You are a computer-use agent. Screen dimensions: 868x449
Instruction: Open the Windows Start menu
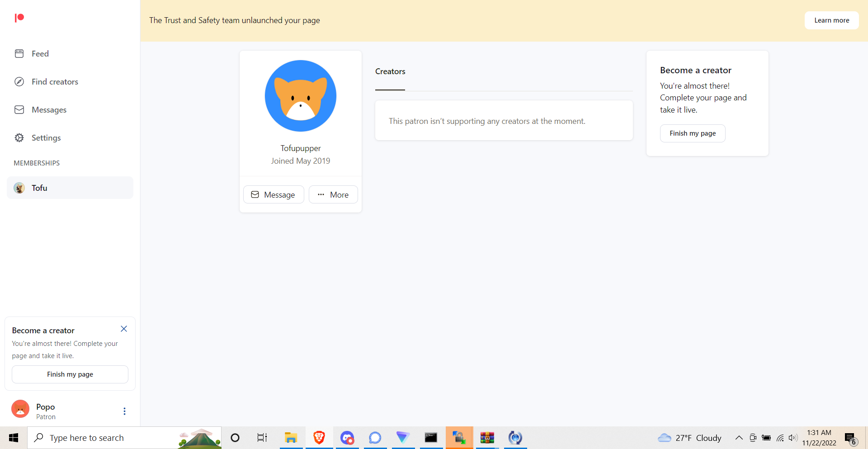click(14, 438)
